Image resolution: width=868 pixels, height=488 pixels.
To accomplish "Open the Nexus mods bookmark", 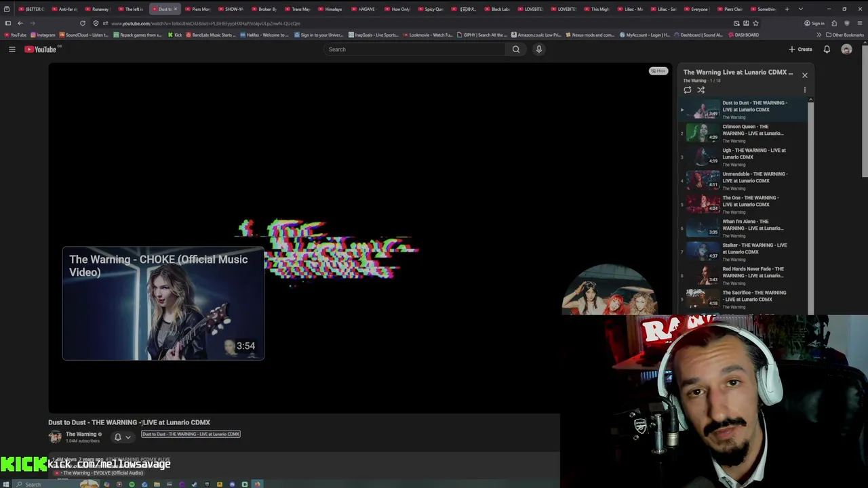I will (591, 35).
